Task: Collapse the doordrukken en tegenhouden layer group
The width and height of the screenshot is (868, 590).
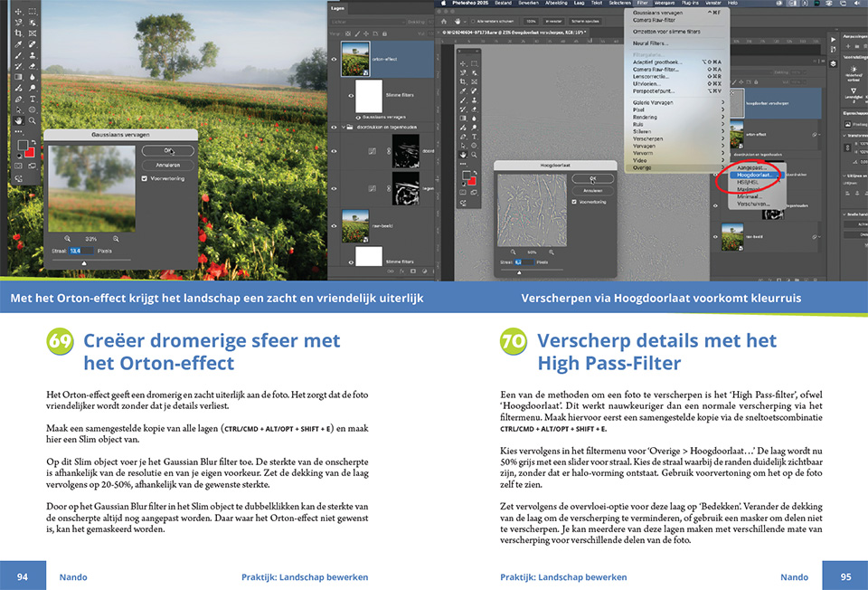Action: point(345,128)
